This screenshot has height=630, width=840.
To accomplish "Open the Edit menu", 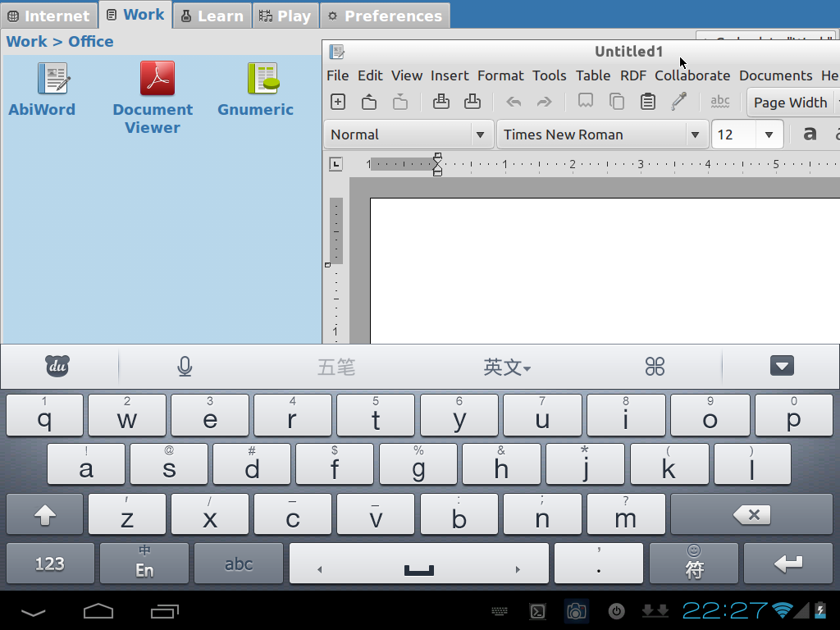I will (370, 75).
